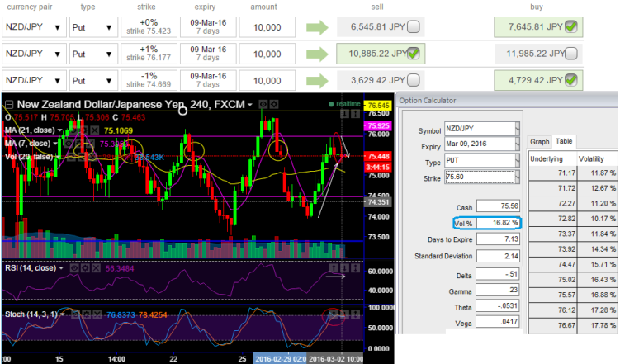Switch to the Graph tab
The width and height of the screenshot is (620, 364).
[x=539, y=141]
